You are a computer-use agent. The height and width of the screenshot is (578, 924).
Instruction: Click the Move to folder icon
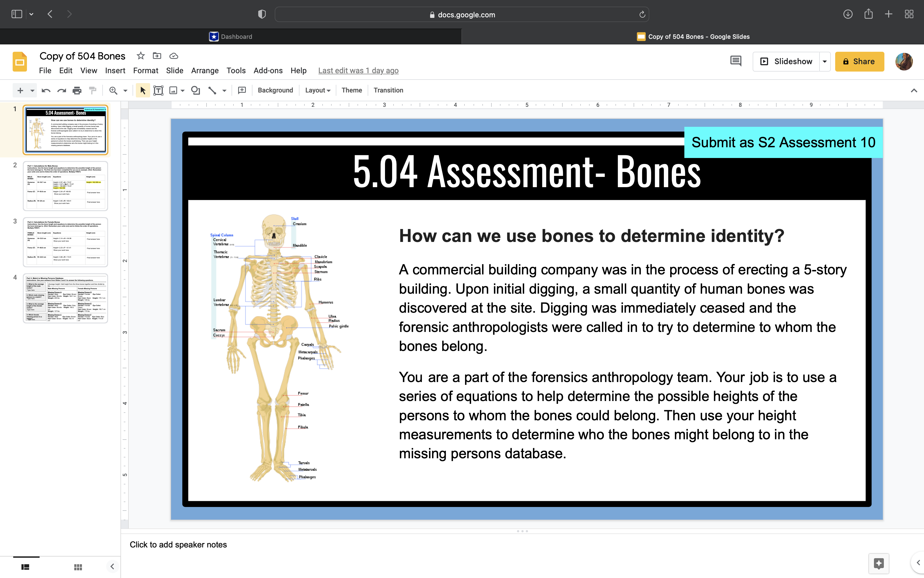(157, 56)
